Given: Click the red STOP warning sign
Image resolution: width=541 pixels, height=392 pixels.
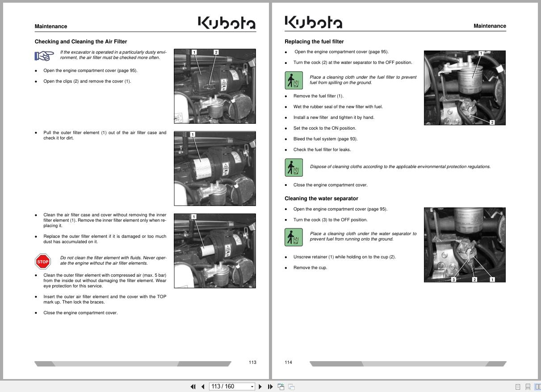Looking at the screenshot, I should point(43,261).
